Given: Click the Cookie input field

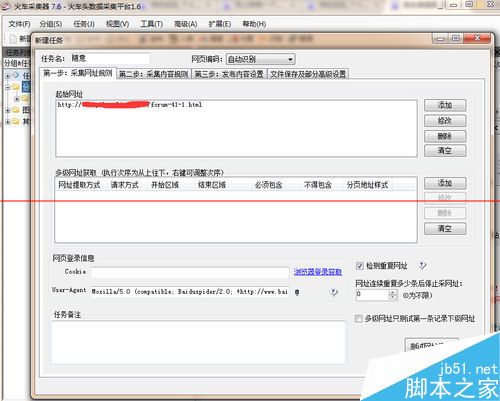Looking at the screenshot, I should (190, 272).
